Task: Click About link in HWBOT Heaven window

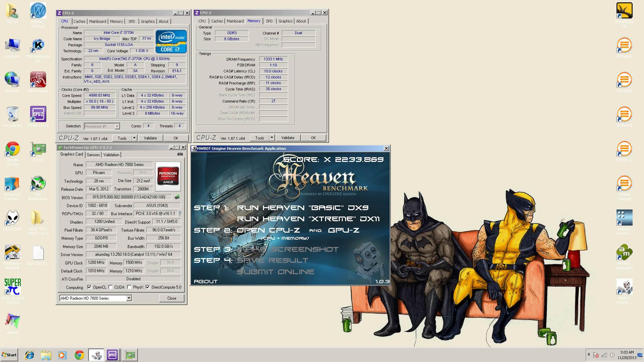Action: (206, 282)
